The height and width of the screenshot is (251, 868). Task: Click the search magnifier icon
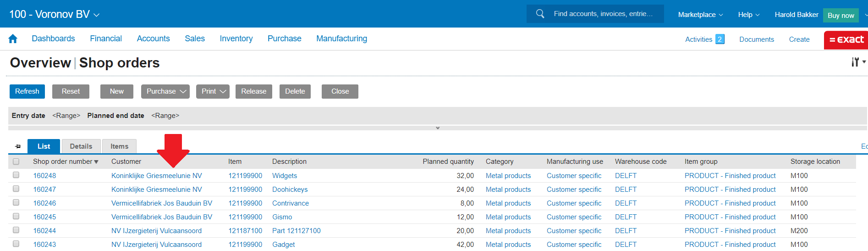coord(540,14)
